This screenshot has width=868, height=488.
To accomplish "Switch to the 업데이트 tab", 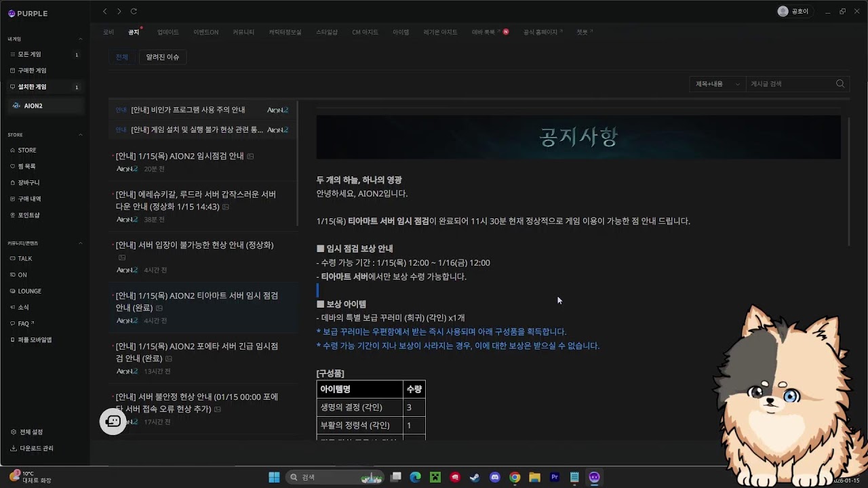I will click(168, 33).
